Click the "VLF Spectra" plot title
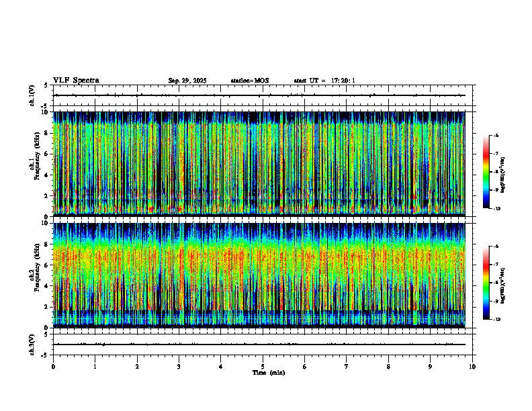This screenshot has height=411, width=532. tap(76, 81)
